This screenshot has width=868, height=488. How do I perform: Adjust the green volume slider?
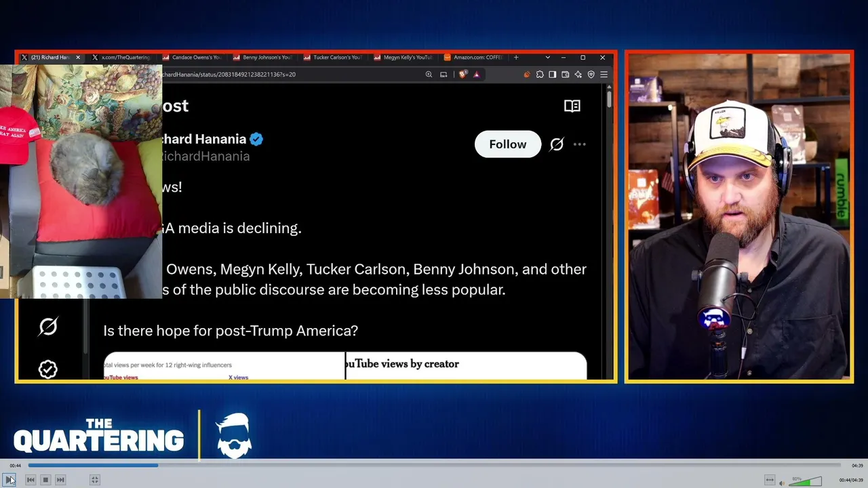[x=805, y=482]
